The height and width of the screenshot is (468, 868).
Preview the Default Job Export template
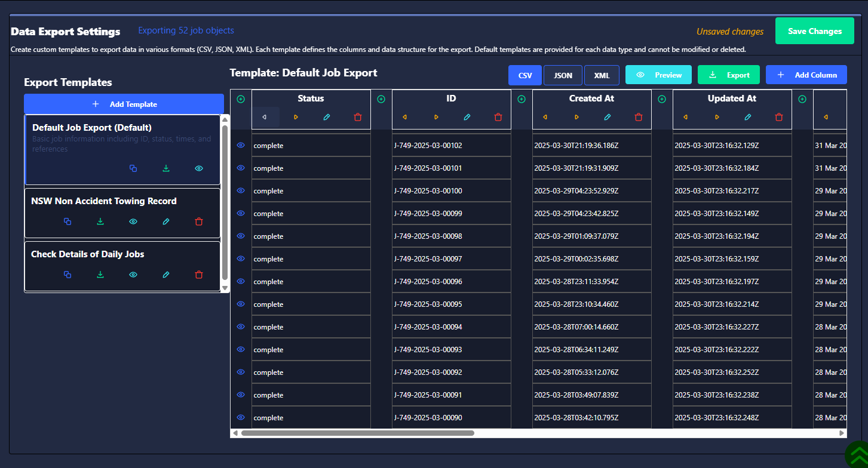pyautogui.click(x=199, y=168)
